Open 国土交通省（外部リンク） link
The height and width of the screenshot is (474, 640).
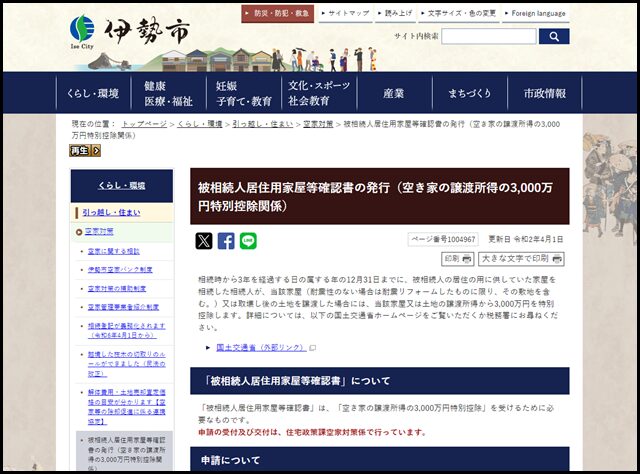pos(260,348)
